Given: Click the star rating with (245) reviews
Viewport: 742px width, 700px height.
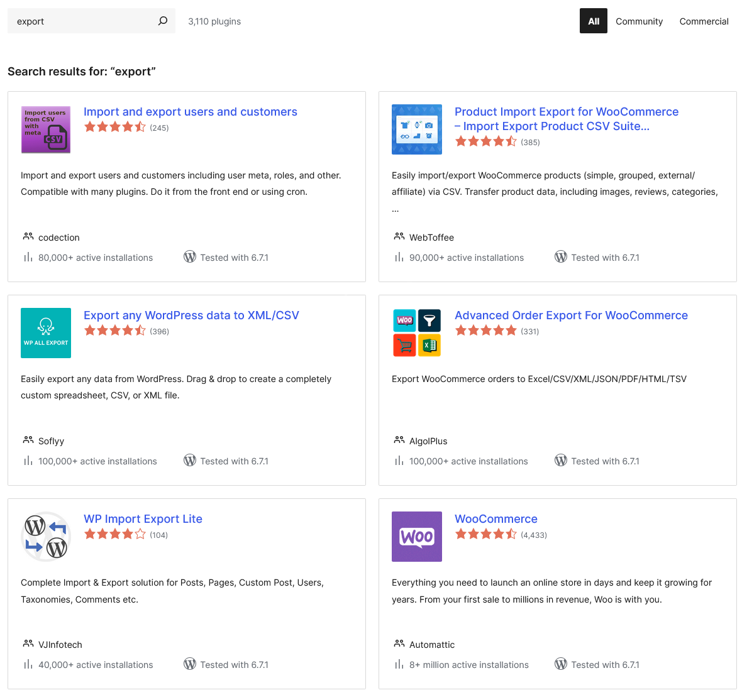Looking at the screenshot, I should pyautogui.click(x=115, y=127).
